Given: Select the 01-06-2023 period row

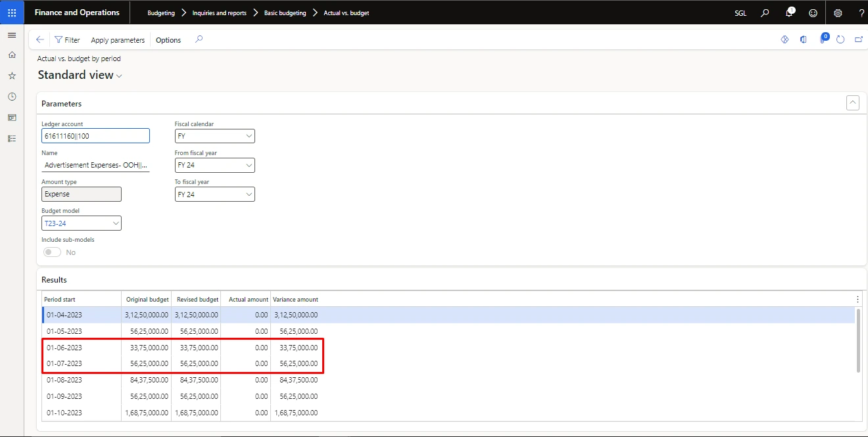Looking at the screenshot, I should [448, 348].
